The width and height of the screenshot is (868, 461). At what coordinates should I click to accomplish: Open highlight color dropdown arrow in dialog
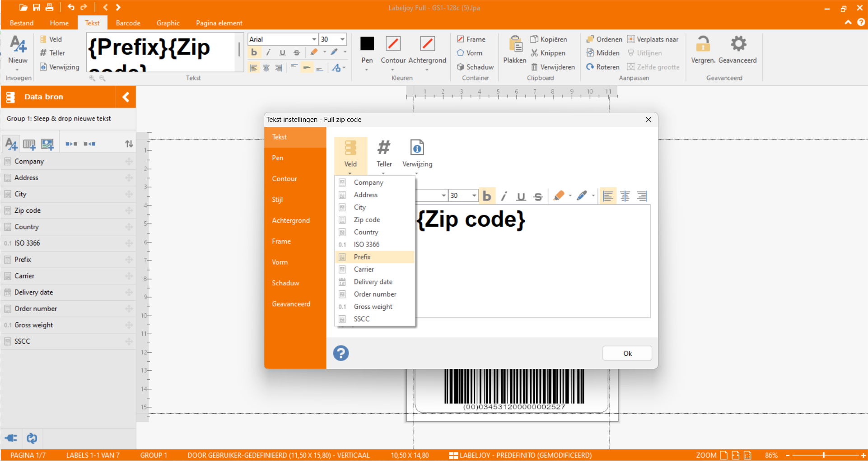[570, 196]
